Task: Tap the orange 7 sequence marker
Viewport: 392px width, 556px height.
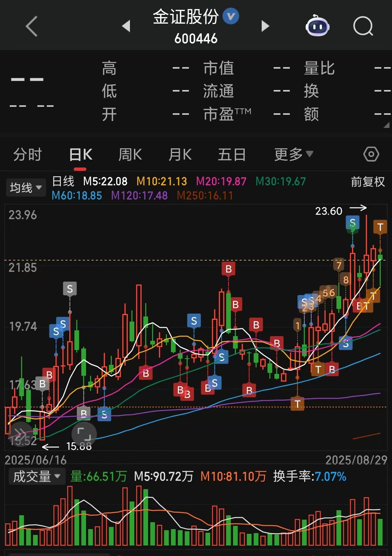Action: click(339, 265)
